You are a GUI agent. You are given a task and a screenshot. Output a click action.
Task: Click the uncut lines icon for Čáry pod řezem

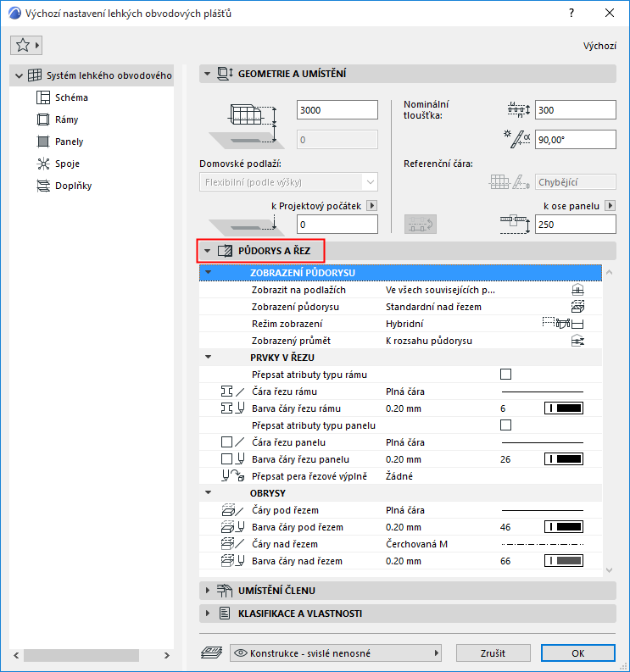pyautogui.click(x=232, y=510)
